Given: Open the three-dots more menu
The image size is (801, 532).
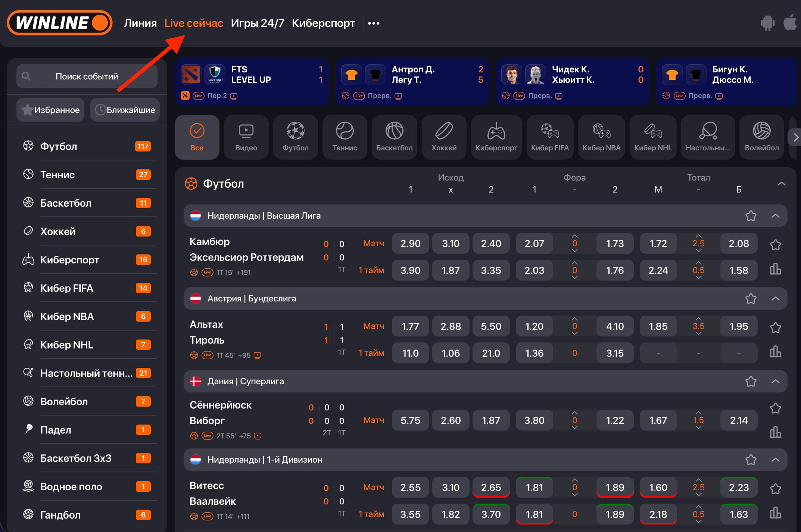Looking at the screenshot, I should tap(374, 23).
